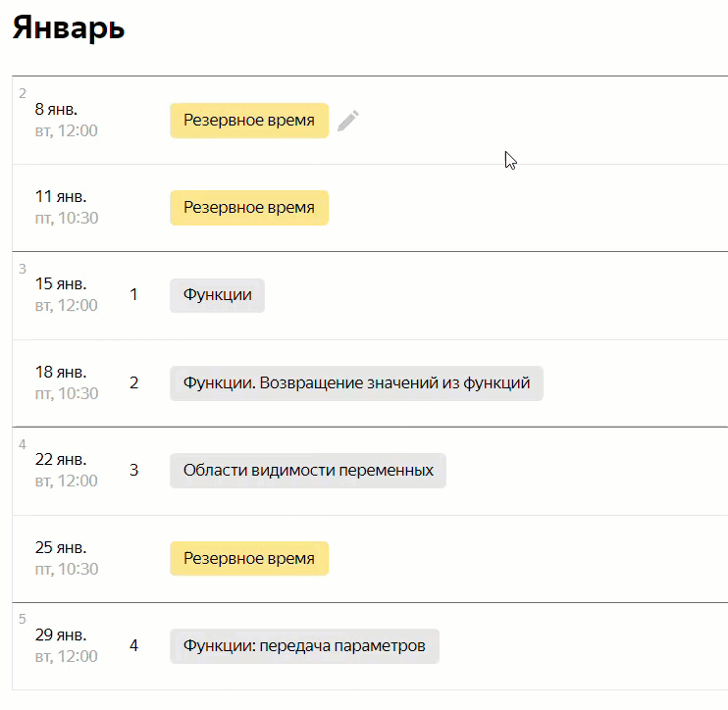Select the 29 янв. date cell
This screenshot has width=728, height=710.
pos(66,645)
